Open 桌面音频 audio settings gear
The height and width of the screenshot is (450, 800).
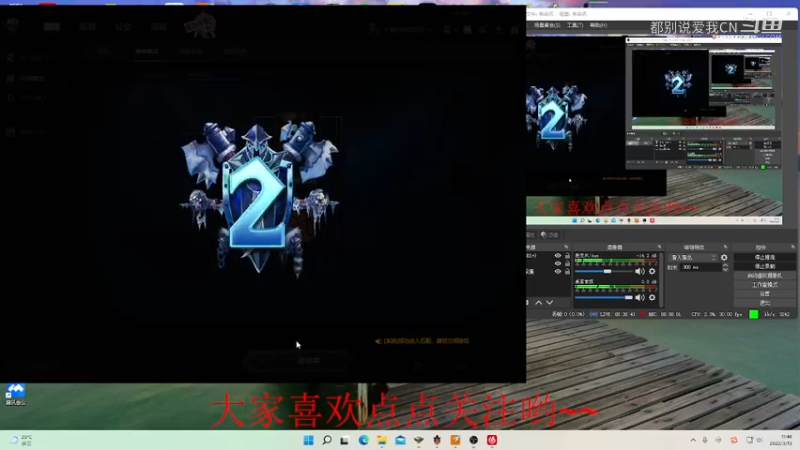tap(652, 297)
